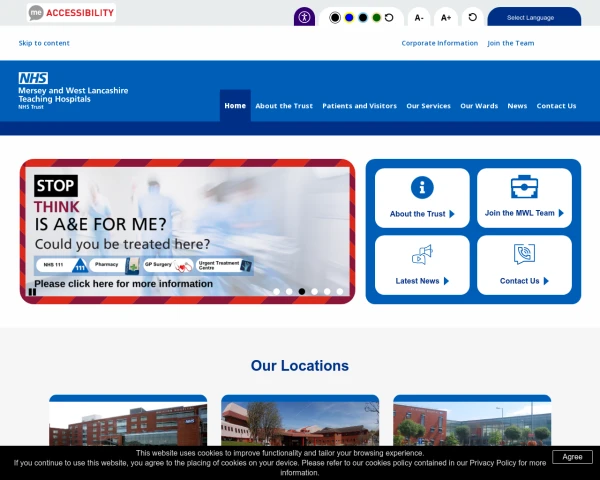Click the NHS 111 badge in banner
Screen dimensions: 600x480
[x=62, y=265]
